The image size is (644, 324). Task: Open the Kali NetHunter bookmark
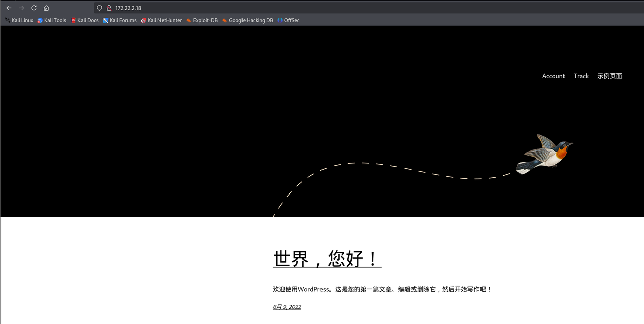coord(162,20)
